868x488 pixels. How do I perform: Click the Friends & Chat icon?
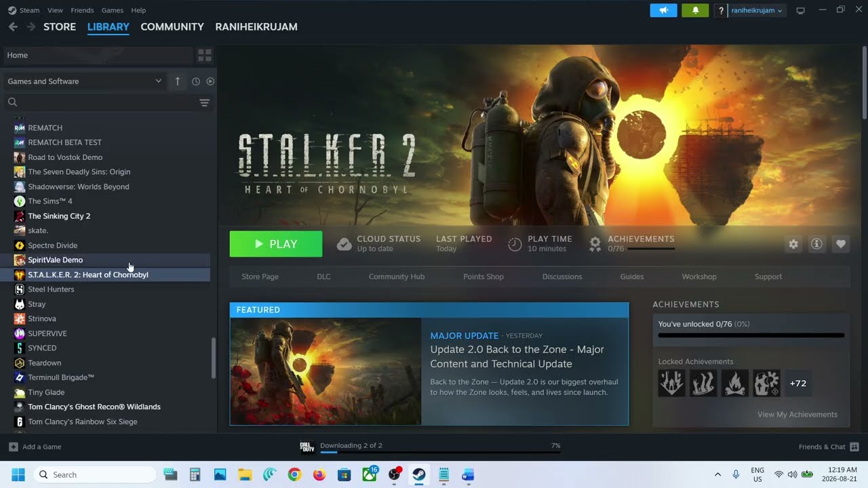854,447
